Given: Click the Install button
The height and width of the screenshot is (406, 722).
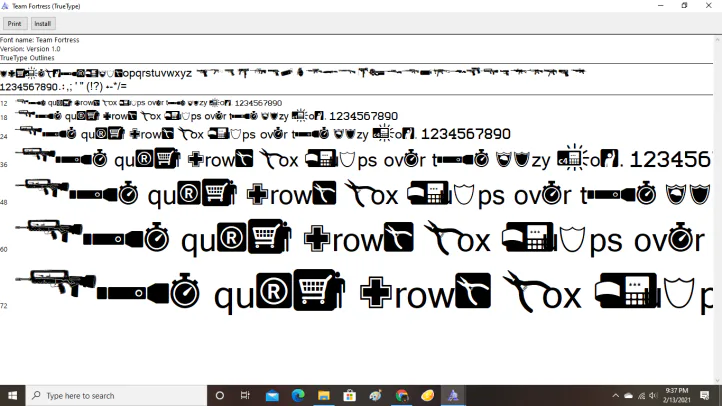Looking at the screenshot, I should [x=43, y=23].
